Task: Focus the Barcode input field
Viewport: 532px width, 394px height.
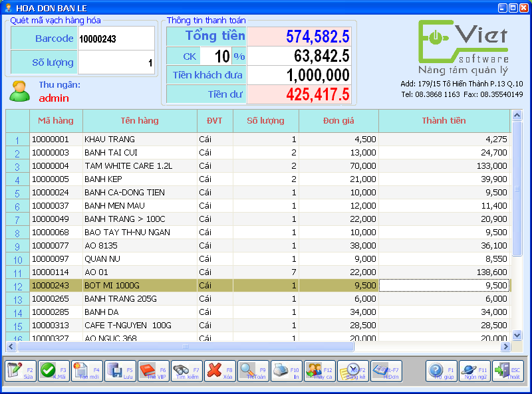Action: pyautogui.click(x=116, y=39)
